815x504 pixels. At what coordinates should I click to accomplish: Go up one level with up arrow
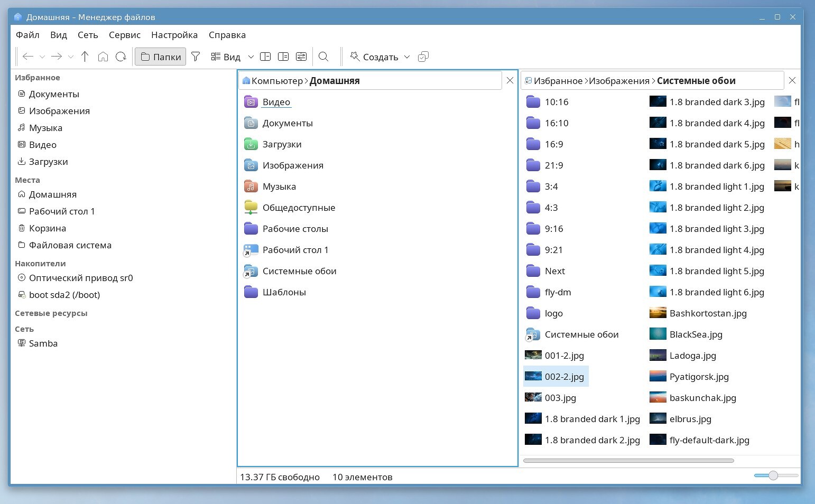click(x=85, y=57)
